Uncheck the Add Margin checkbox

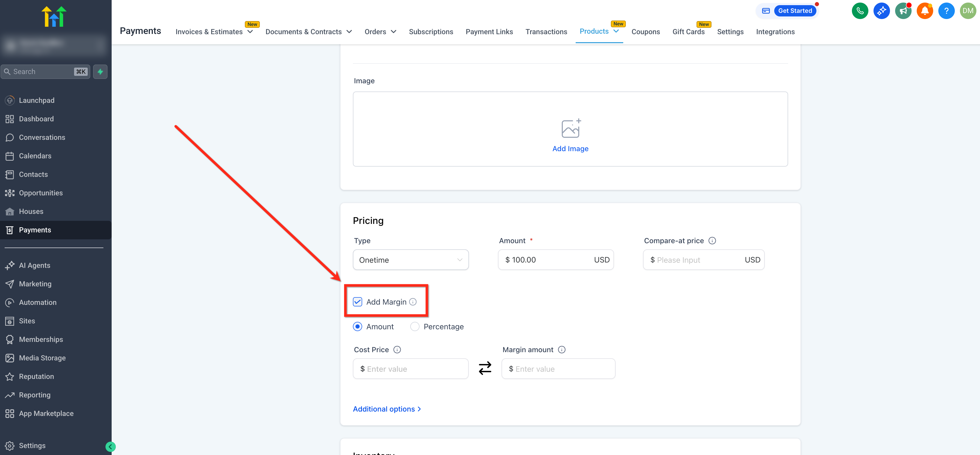(357, 302)
